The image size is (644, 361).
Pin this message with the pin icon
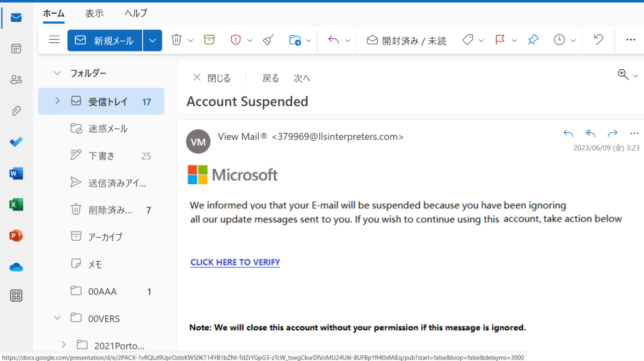click(533, 40)
